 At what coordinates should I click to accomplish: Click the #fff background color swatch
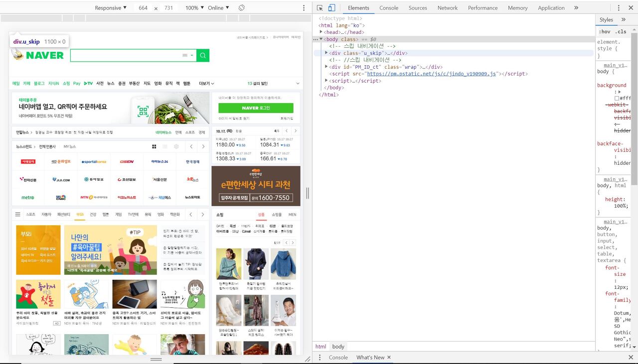pyautogui.click(x=617, y=98)
